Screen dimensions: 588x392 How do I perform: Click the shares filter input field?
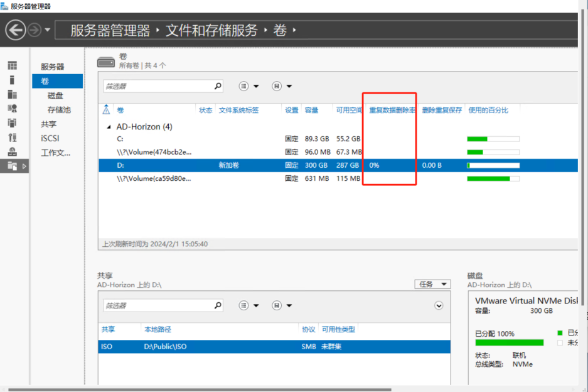point(158,305)
